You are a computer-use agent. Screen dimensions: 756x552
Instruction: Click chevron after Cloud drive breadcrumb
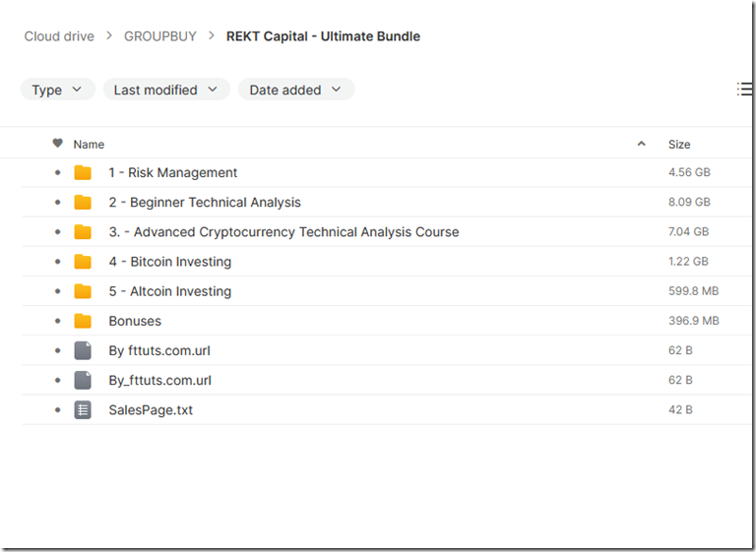pyautogui.click(x=109, y=35)
